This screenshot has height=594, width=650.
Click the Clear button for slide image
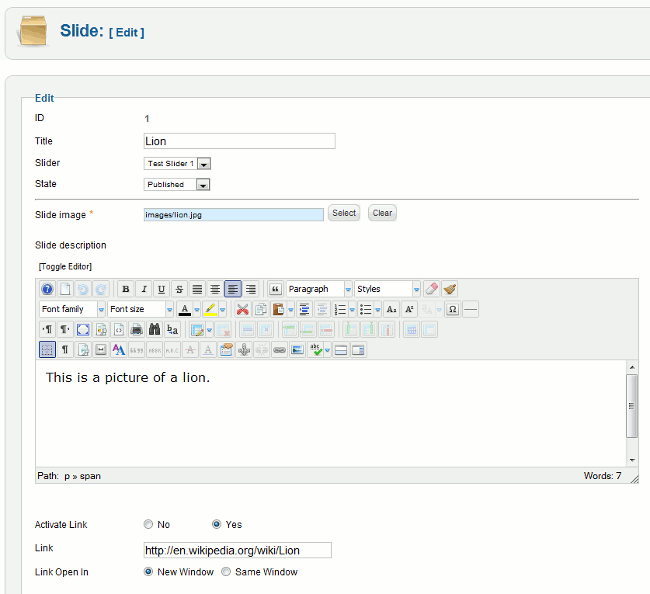pos(382,213)
